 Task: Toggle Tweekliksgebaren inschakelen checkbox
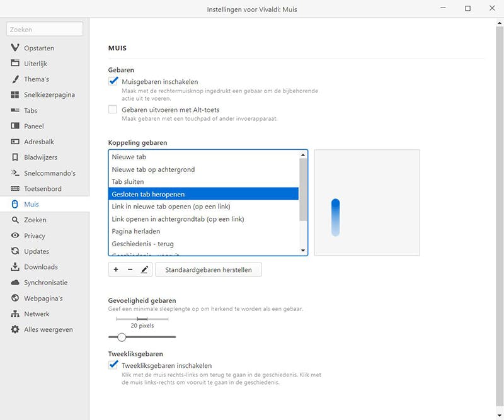[113, 365]
